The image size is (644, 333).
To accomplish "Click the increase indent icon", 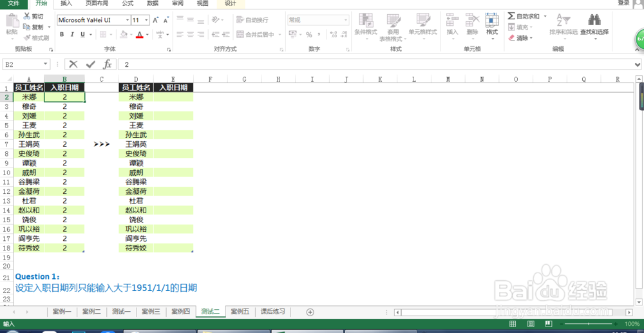I will [x=225, y=35].
